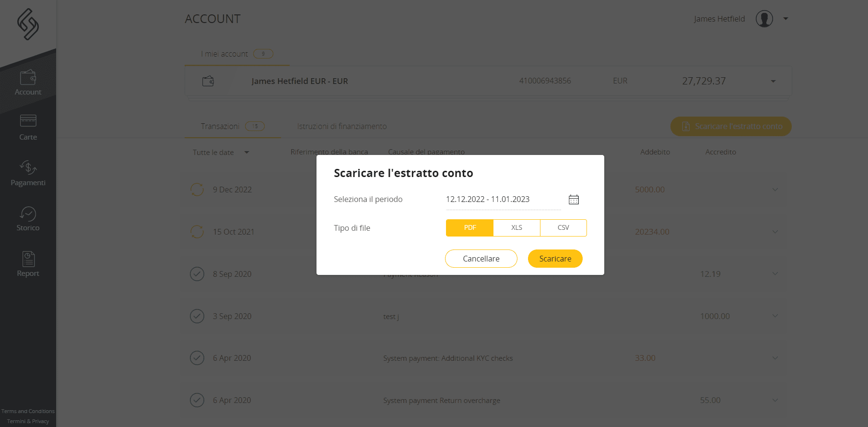Click the period date range field
Image resolution: width=868 pixels, height=427 pixels.
503,200
